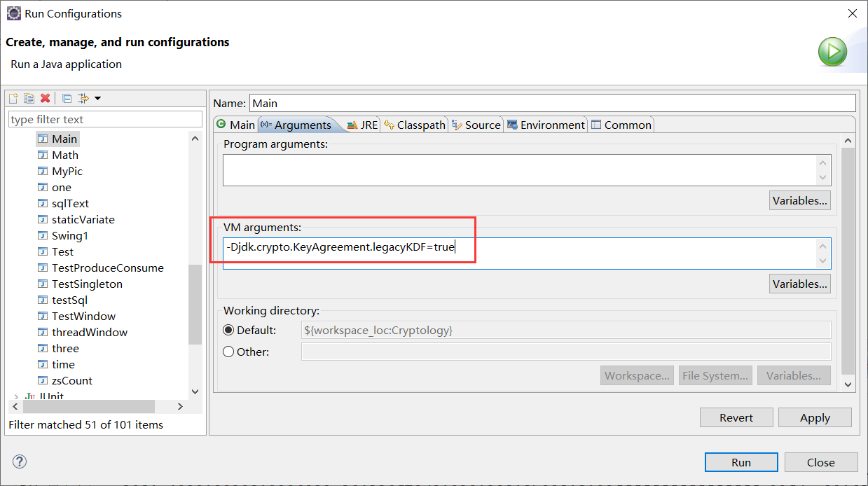Switch to the Arguments tab

[x=296, y=125]
